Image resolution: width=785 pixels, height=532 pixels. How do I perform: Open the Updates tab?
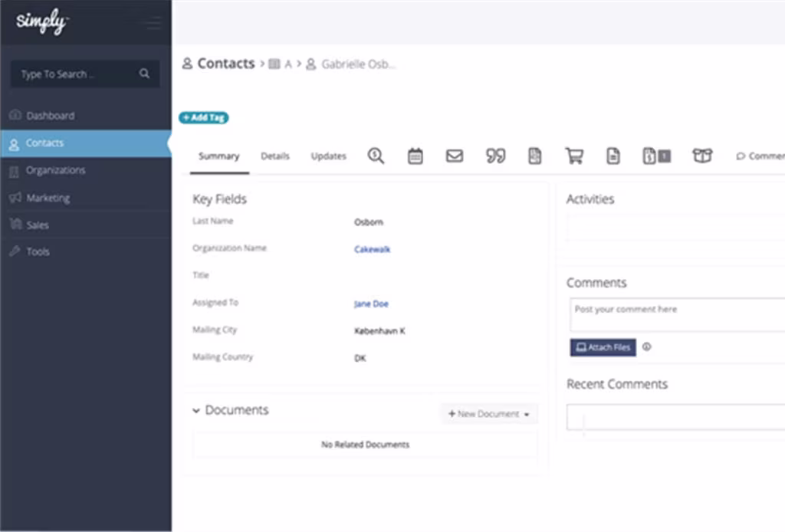(x=328, y=156)
